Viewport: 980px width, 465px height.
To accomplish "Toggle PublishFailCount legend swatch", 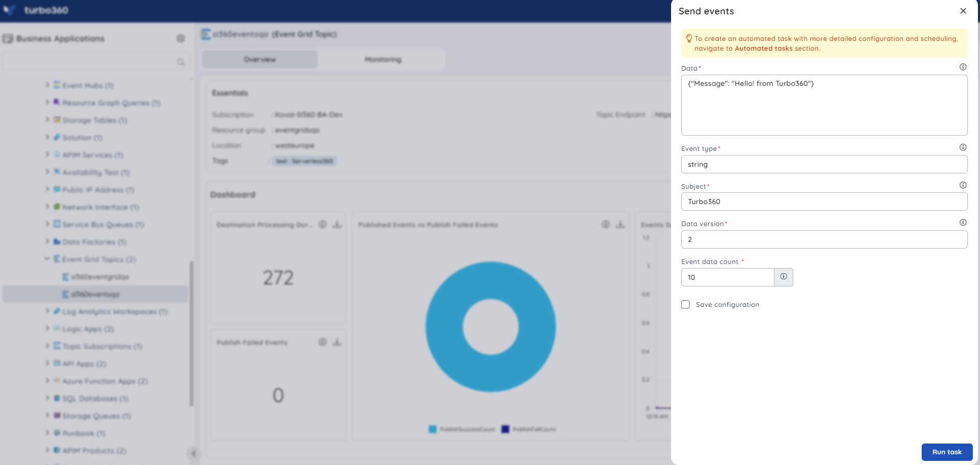I will point(505,429).
